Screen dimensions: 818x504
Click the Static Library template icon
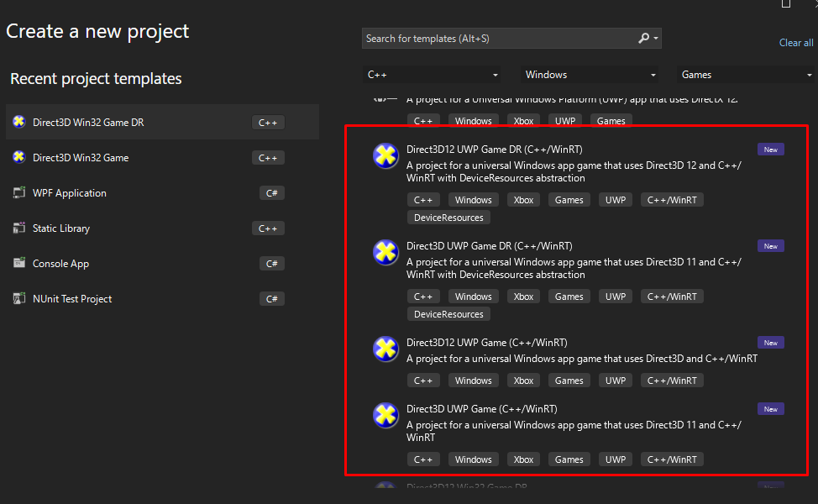coord(19,228)
